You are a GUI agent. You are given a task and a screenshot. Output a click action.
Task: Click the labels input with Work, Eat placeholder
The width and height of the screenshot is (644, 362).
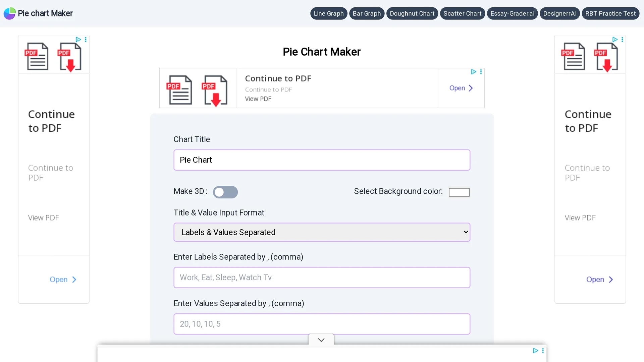coord(322,278)
